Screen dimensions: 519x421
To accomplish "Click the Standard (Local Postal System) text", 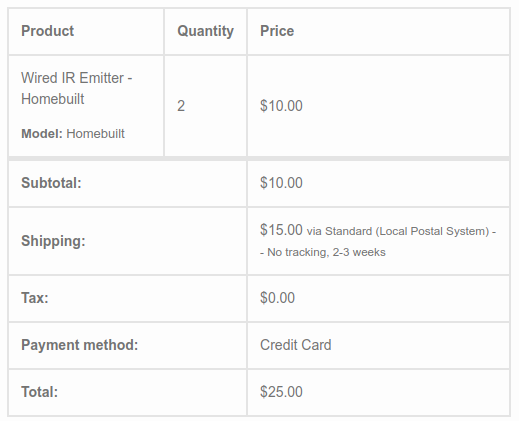I will point(407,231).
